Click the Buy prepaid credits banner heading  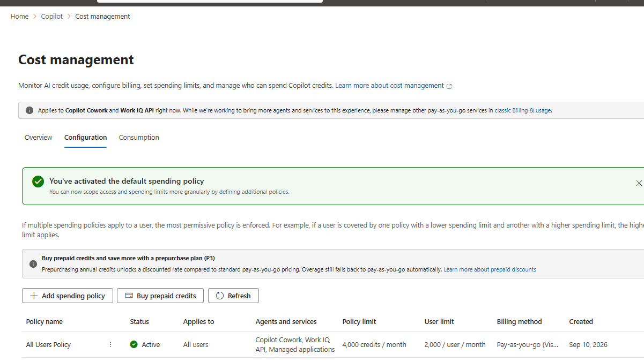point(128,258)
